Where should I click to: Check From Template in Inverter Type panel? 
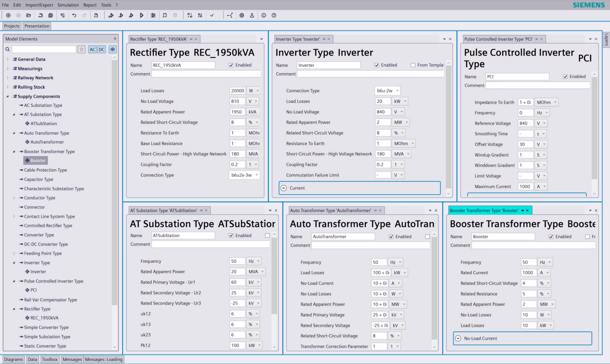413,65
